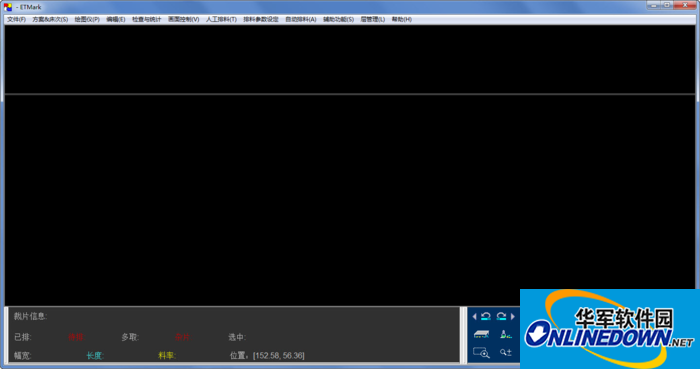Open the 画面控制(V) menu
This screenshot has height=369, width=700.
(183, 20)
